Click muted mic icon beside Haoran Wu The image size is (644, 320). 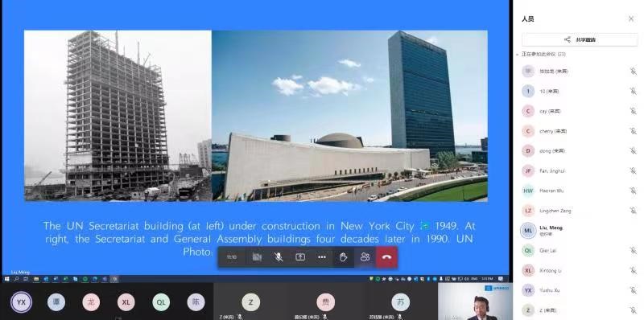(633, 191)
